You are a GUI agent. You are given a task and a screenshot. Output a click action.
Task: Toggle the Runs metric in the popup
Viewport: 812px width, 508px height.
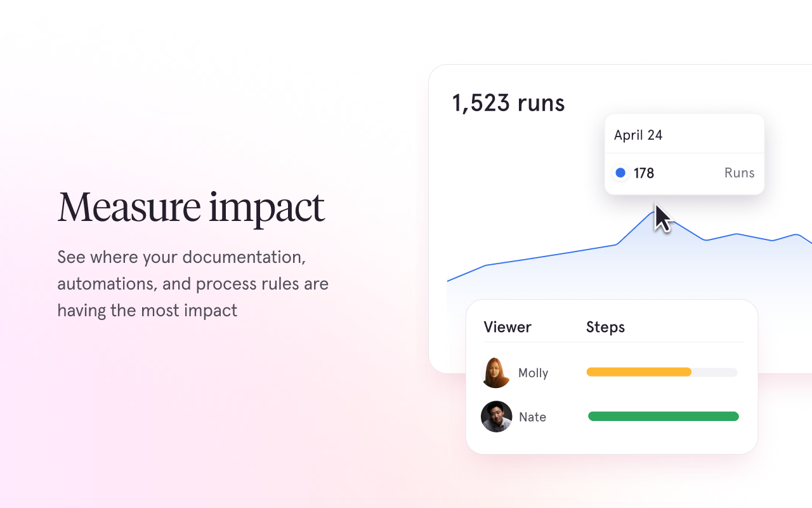[x=739, y=172]
